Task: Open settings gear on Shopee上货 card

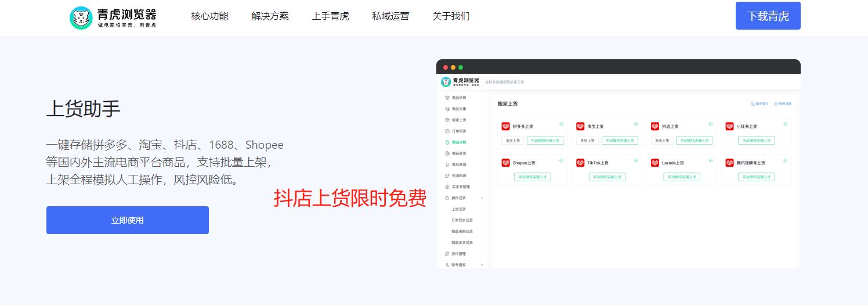Action: [x=561, y=160]
